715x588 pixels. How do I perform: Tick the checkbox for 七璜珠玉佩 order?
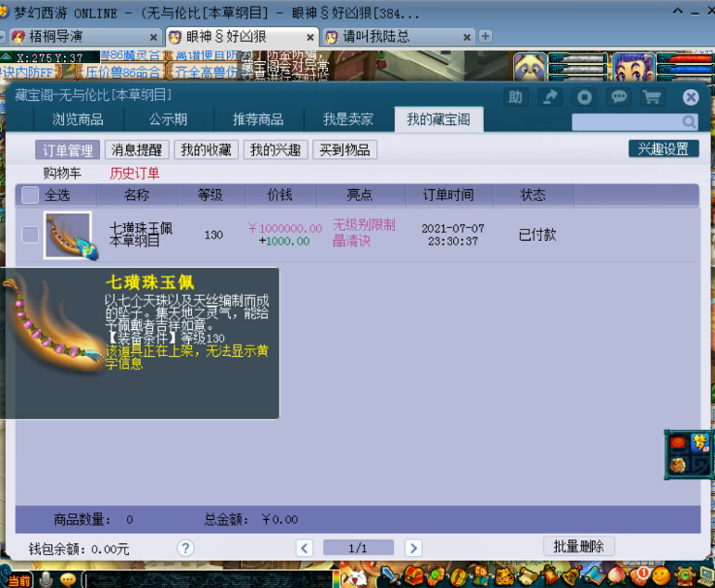pos(30,235)
